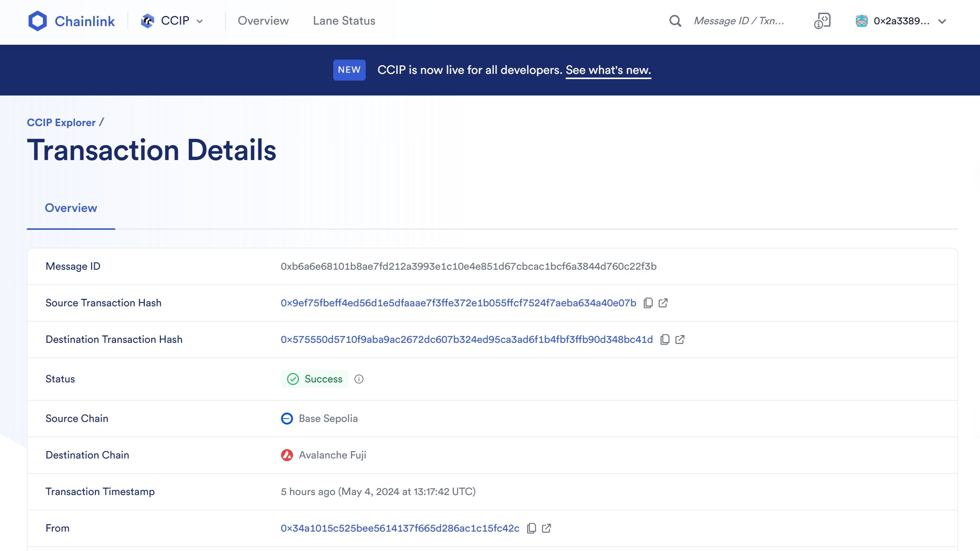
Task: Copy the From address
Action: click(x=531, y=529)
